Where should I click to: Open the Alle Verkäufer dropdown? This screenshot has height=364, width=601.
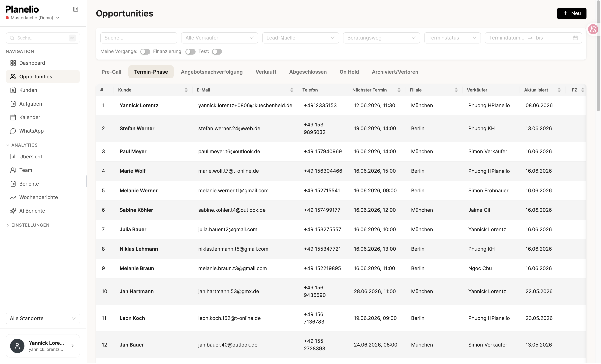coord(220,38)
